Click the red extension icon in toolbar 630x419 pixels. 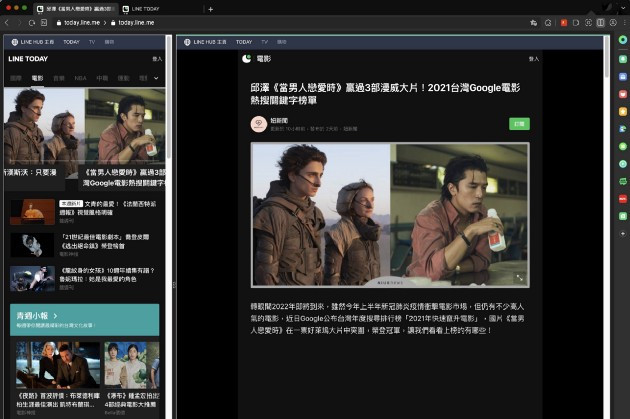[564, 23]
